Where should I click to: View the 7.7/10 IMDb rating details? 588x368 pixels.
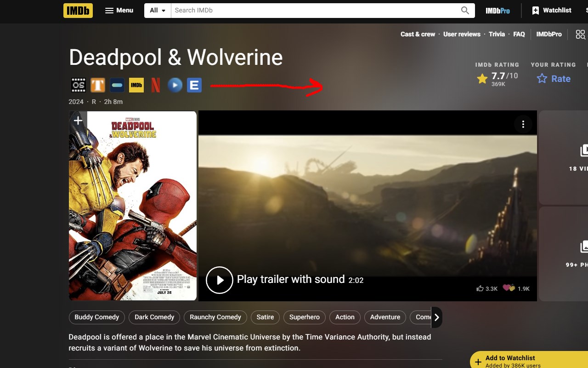498,79
